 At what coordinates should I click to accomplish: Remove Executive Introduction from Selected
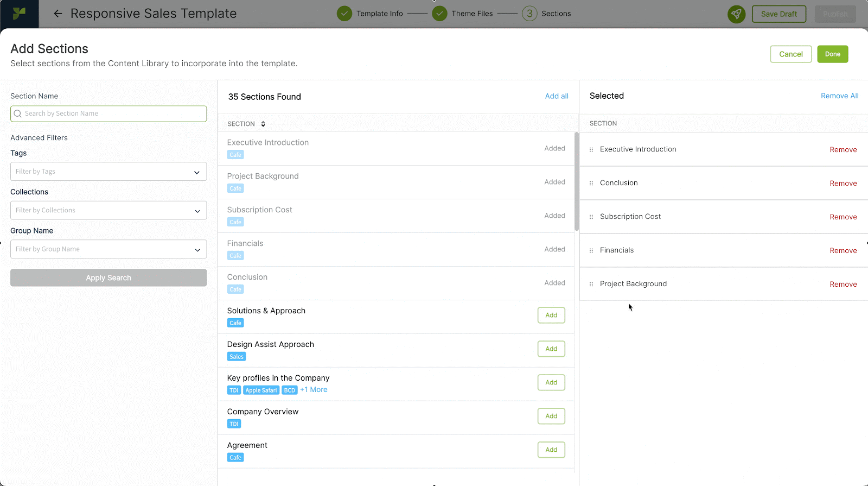click(x=843, y=150)
